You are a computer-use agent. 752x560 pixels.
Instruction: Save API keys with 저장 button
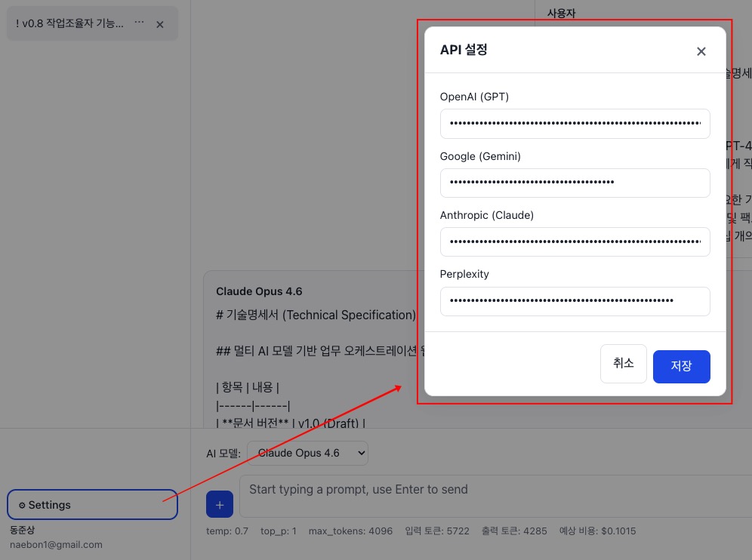[x=681, y=366]
